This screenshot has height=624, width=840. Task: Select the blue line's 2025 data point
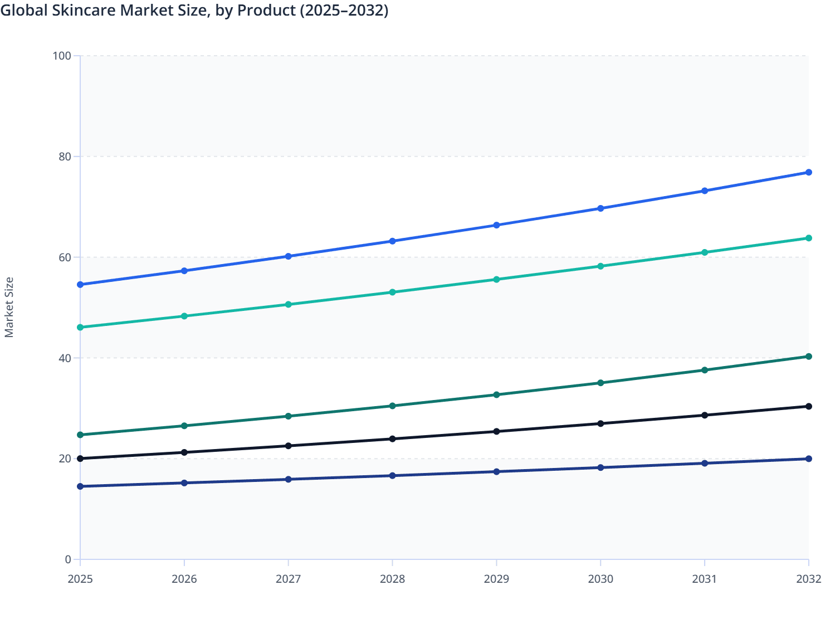tap(80, 284)
